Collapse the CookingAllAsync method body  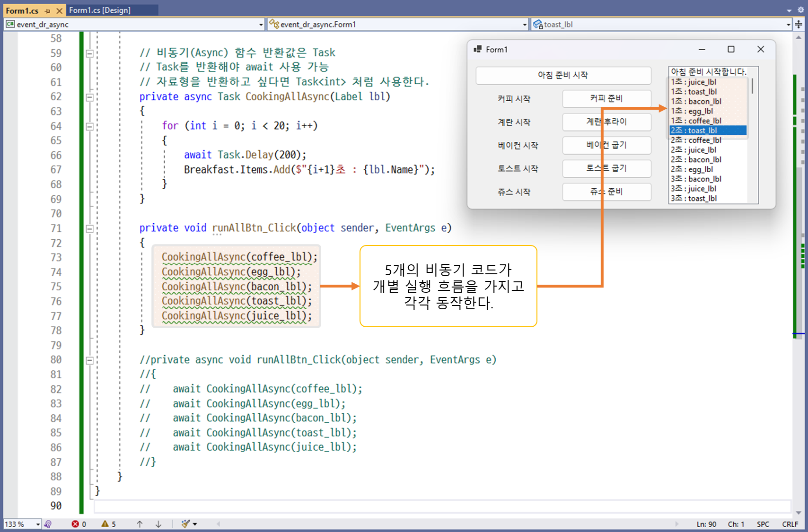pyautogui.click(x=88, y=96)
